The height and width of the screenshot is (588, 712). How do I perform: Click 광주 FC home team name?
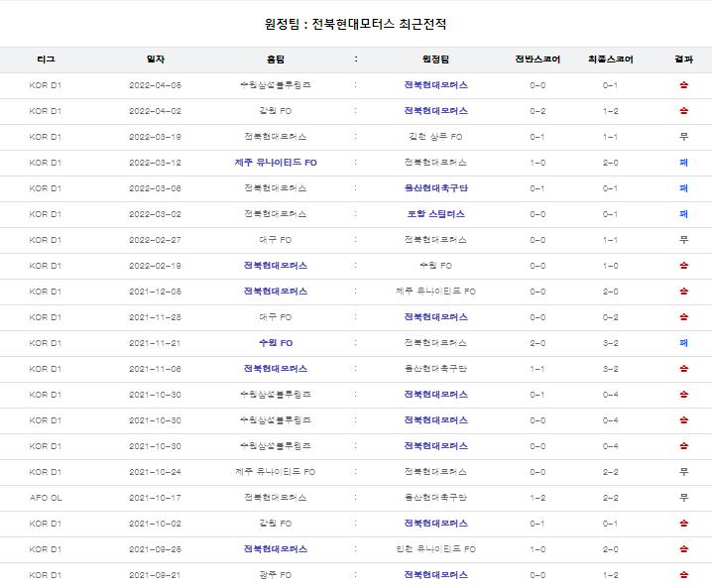276,575
